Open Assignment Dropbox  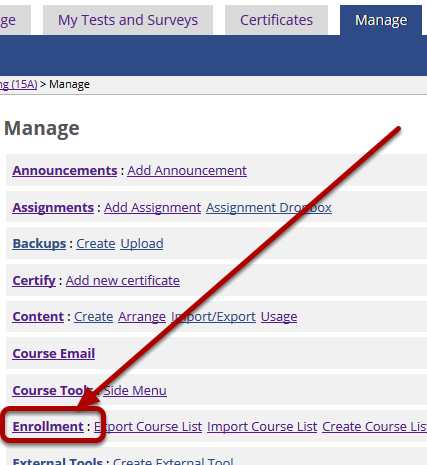(x=269, y=207)
